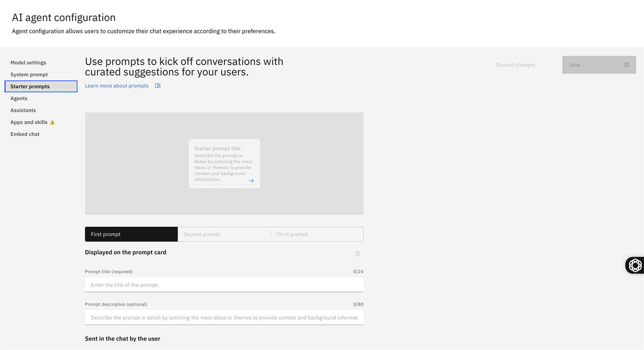Select the Third prompt tab
644x350 pixels.
click(317, 234)
